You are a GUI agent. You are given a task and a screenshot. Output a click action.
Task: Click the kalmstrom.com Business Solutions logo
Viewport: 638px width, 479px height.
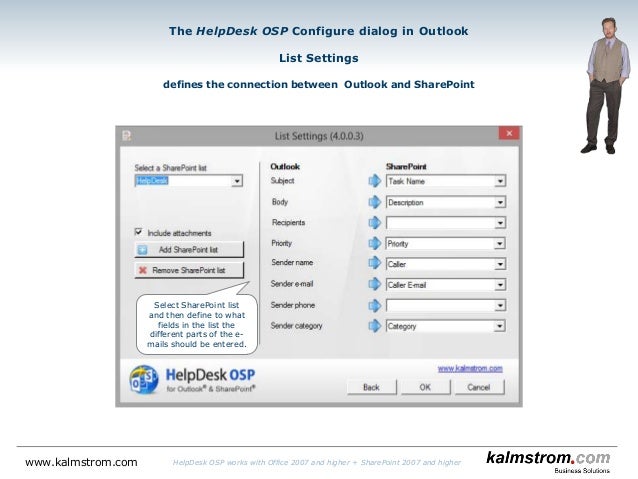click(x=548, y=462)
